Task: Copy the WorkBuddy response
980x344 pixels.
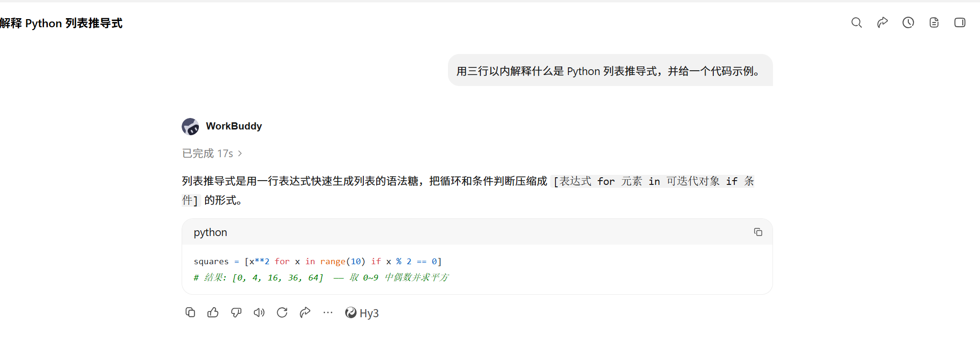Action: pyautogui.click(x=190, y=312)
